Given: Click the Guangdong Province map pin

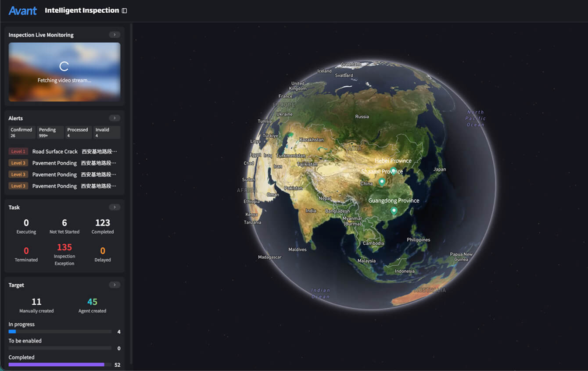Looking at the screenshot, I should point(394,210).
